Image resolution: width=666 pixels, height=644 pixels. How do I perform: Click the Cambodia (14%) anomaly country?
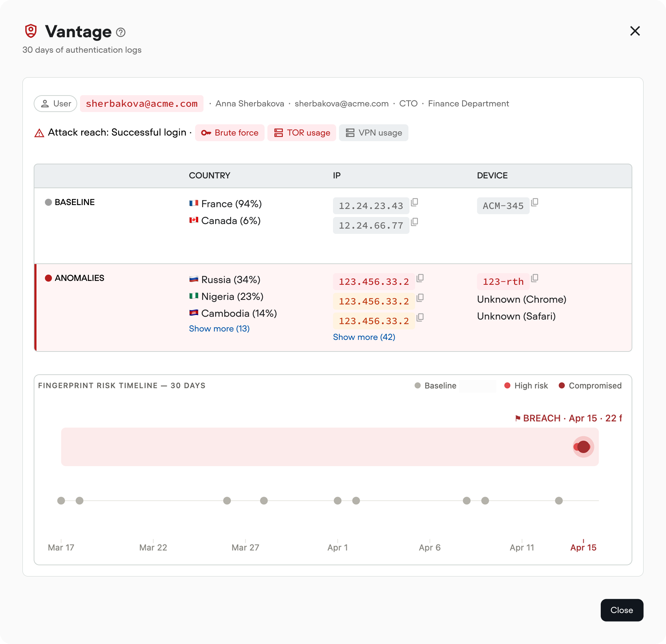coord(233,313)
